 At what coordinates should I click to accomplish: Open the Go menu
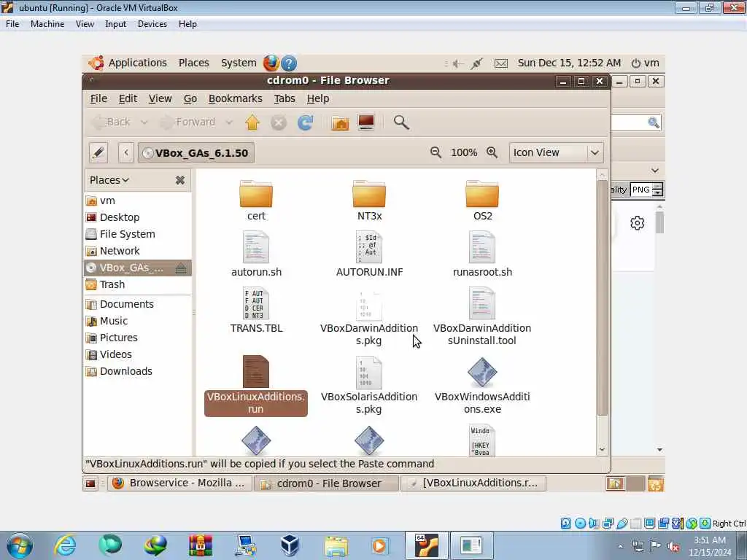pyautogui.click(x=190, y=98)
